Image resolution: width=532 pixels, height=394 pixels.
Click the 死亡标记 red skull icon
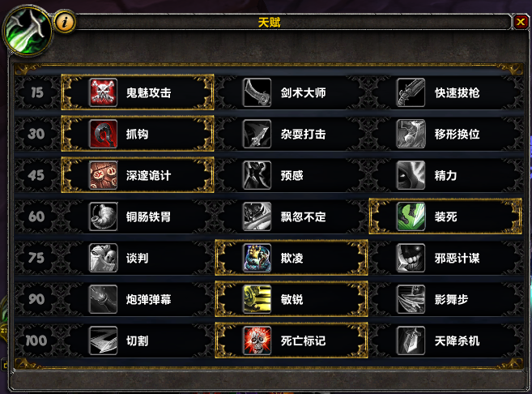(x=257, y=340)
